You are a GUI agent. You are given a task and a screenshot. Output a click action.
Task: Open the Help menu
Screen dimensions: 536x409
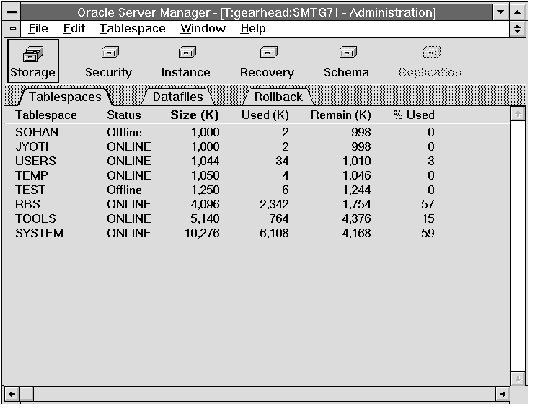[x=253, y=29]
